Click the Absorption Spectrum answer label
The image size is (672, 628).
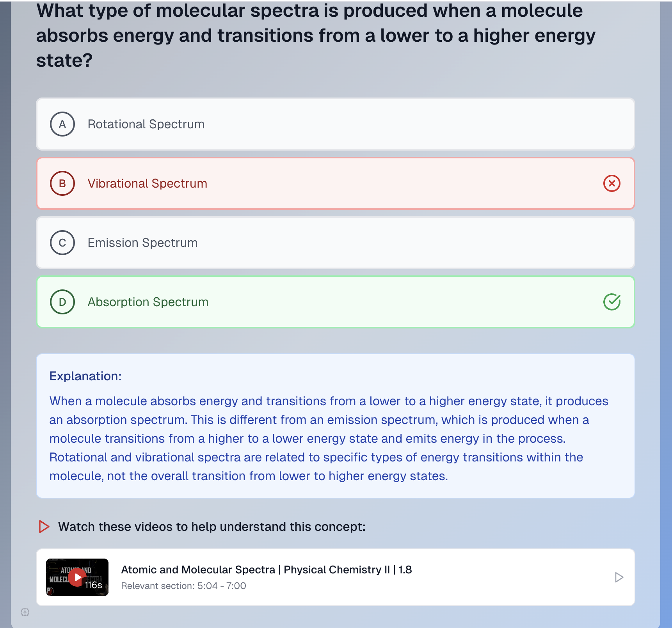[148, 302]
